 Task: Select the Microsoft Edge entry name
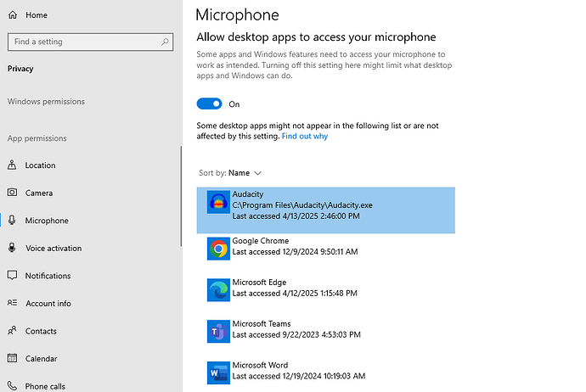click(259, 283)
